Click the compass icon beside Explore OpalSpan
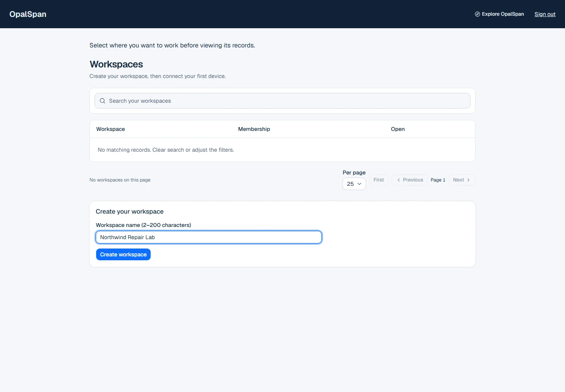 (x=478, y=14)
